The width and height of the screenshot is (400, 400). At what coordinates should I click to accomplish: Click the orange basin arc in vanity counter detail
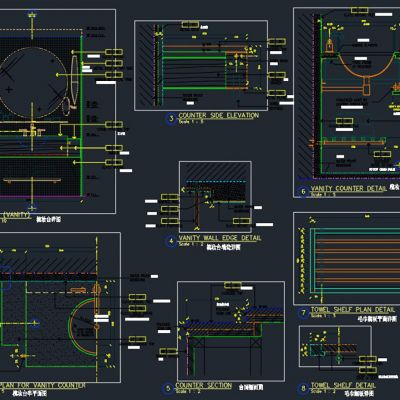[x=366, y=66]
